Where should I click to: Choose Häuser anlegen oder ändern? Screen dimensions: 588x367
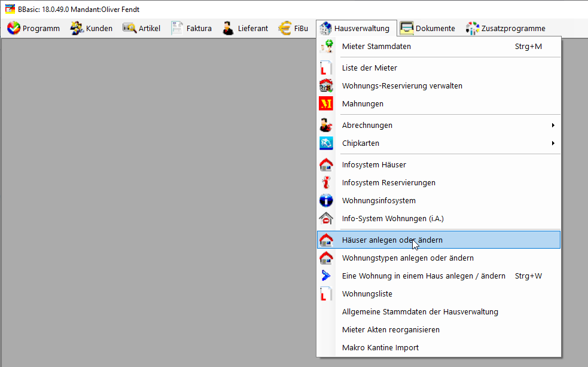click(x=438, y=240)
